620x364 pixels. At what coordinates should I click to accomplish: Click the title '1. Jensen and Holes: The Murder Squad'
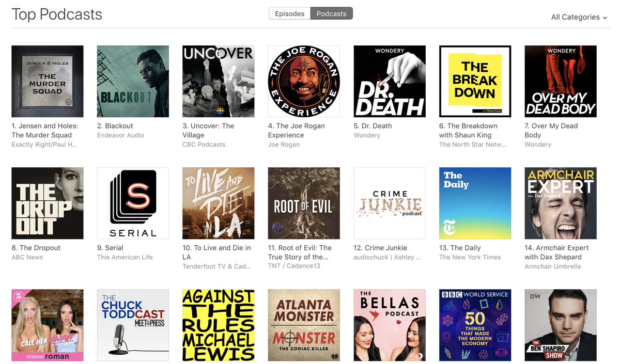45,131
